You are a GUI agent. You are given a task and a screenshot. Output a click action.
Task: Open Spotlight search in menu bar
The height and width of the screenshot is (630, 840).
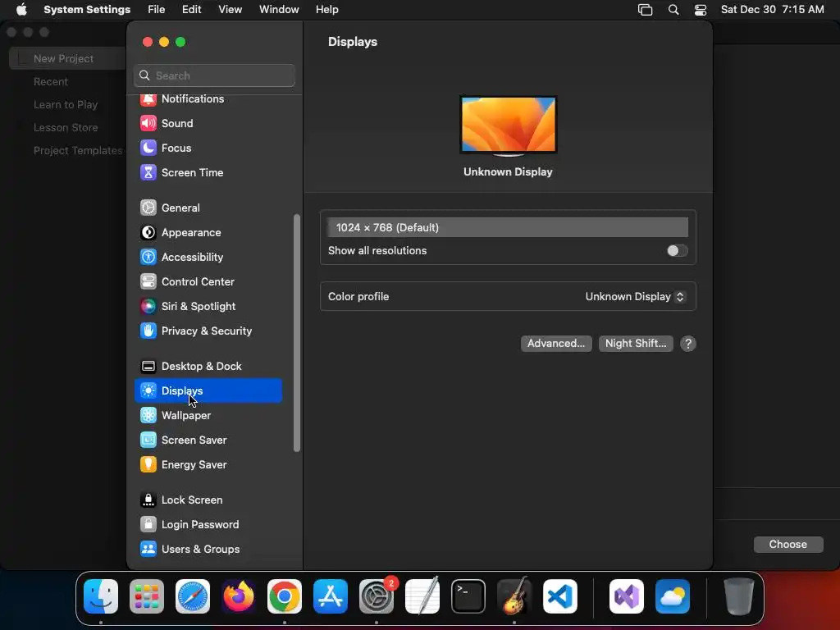pyautogui.click(x=673, y=10)
